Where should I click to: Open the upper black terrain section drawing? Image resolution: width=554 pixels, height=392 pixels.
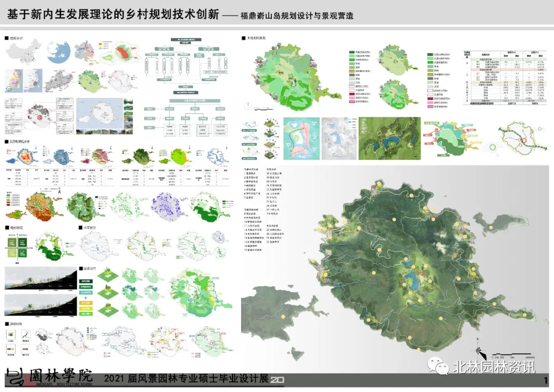(41, 278)
